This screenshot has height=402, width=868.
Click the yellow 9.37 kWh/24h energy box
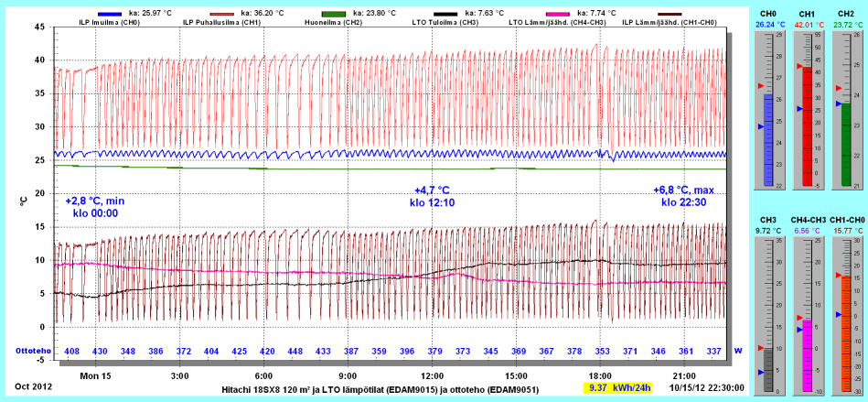[619, 387]
